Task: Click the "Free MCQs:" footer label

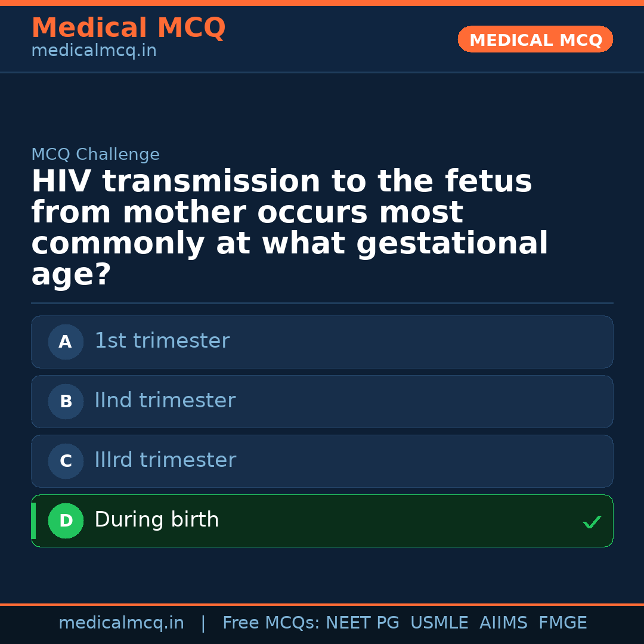Action: point(271,623)
